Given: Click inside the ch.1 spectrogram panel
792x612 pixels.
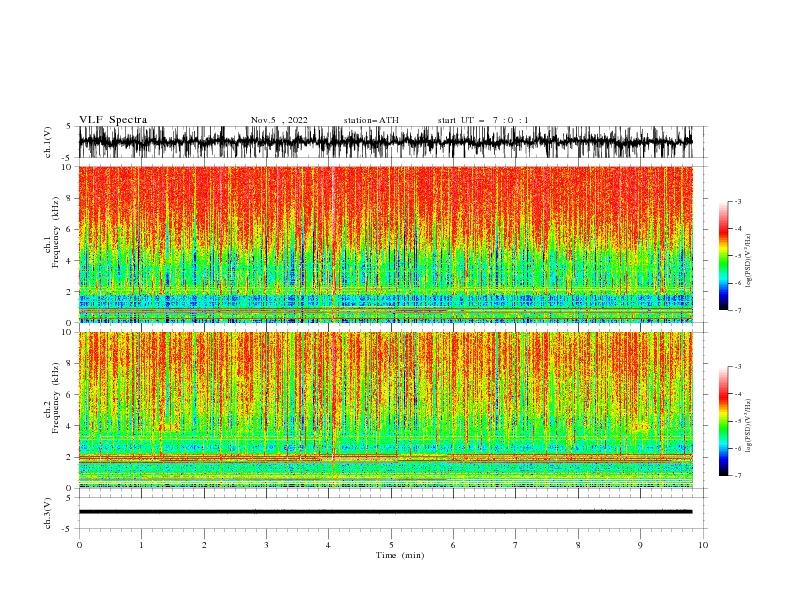Looking at the screenshot, I should click(x=385, y=244).
